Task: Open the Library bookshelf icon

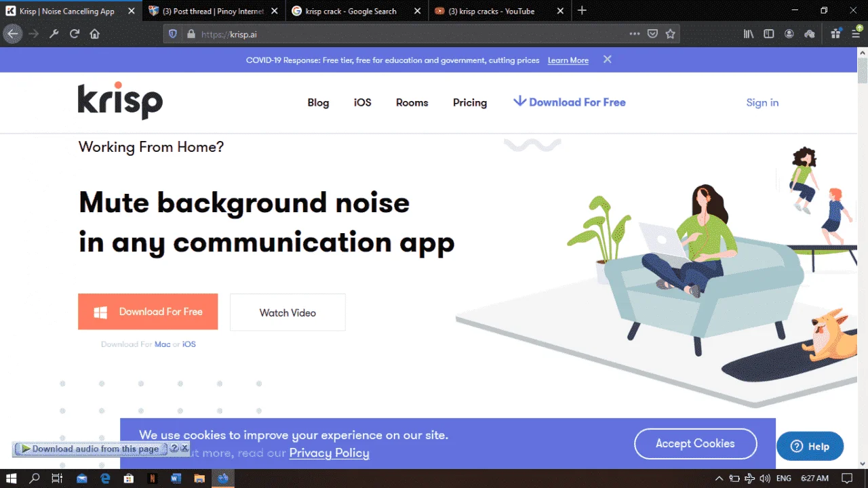Action: pyautogui.click(x=749, y=34)
